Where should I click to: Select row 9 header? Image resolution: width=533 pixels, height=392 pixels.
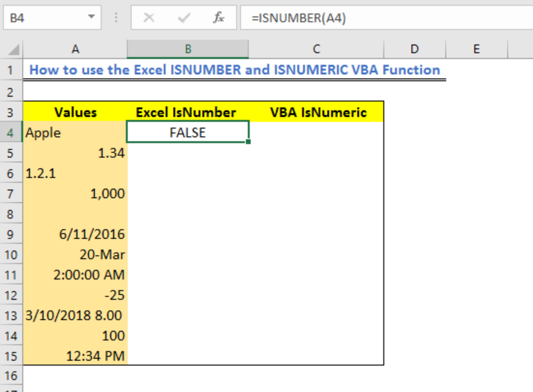tap(10, 235)
